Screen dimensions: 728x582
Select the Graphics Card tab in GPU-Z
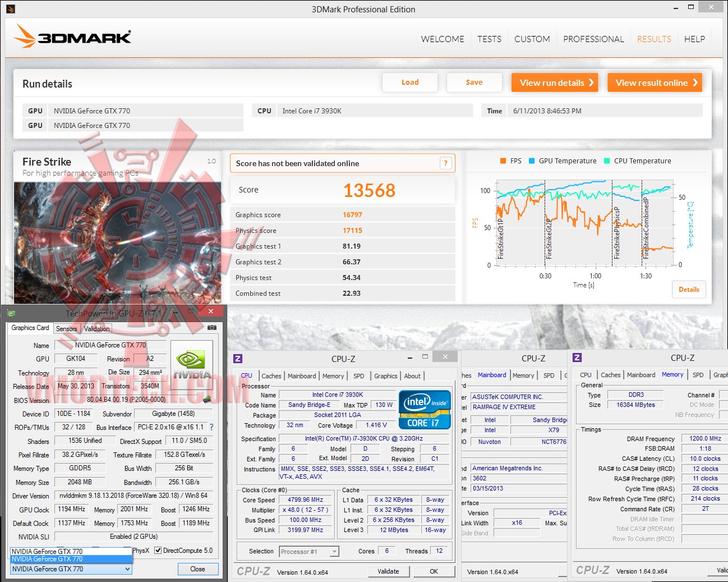pos(30,328)
